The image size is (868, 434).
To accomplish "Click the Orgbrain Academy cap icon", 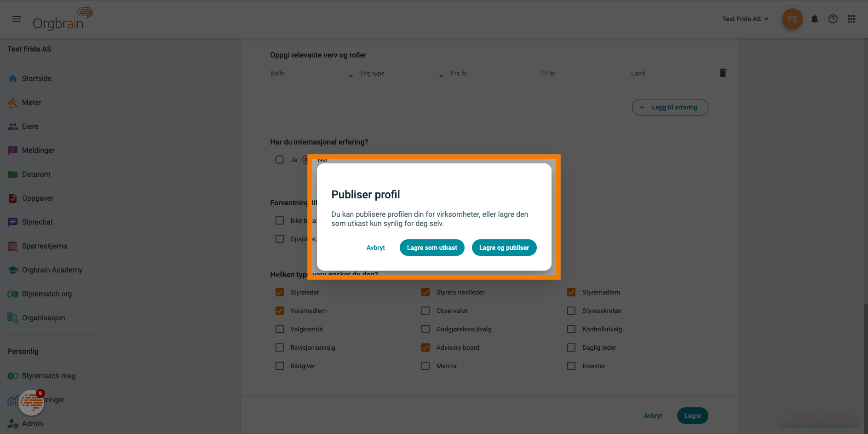I will (13, 270).
